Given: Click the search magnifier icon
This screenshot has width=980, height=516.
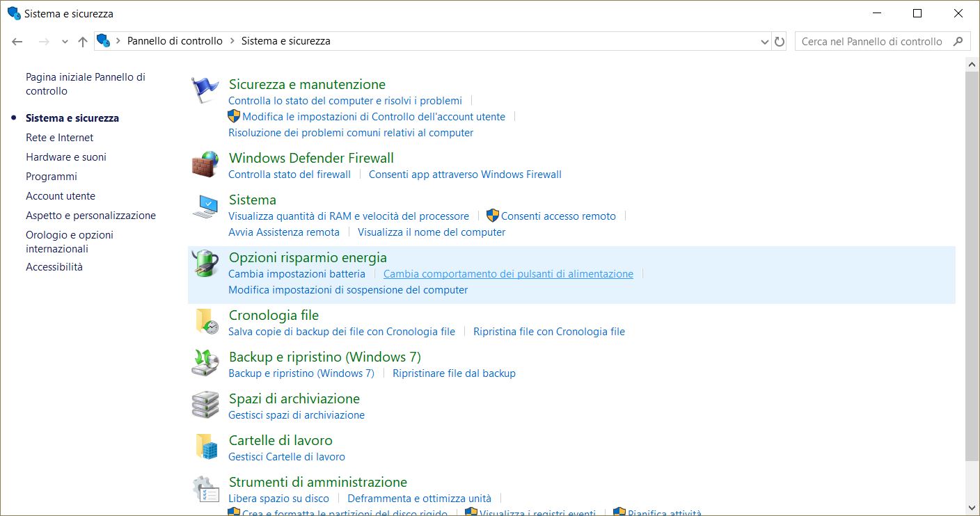Looking at the screenshot, I should [958, 41].
